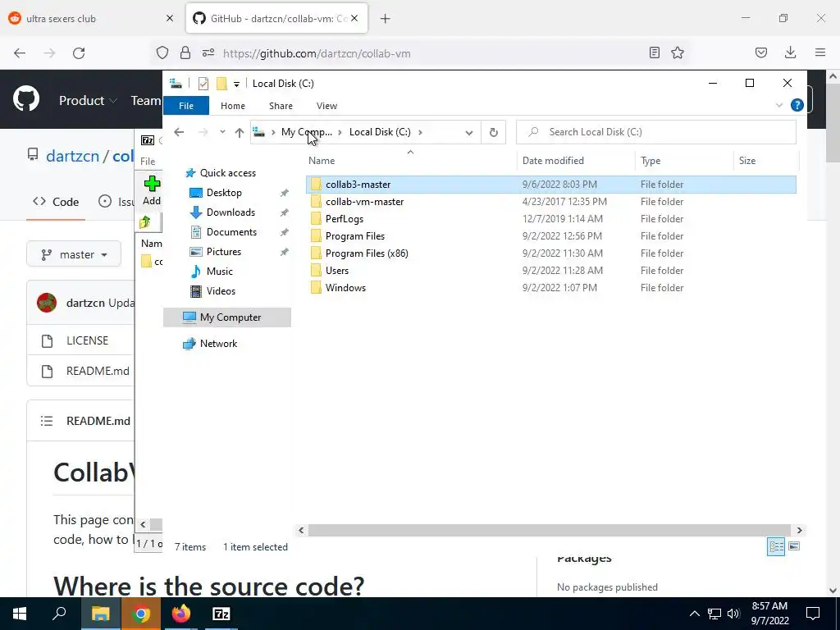Open the Share ribbon tab
The height and width of the screenshot is (630, 840).
click(281, 106)
